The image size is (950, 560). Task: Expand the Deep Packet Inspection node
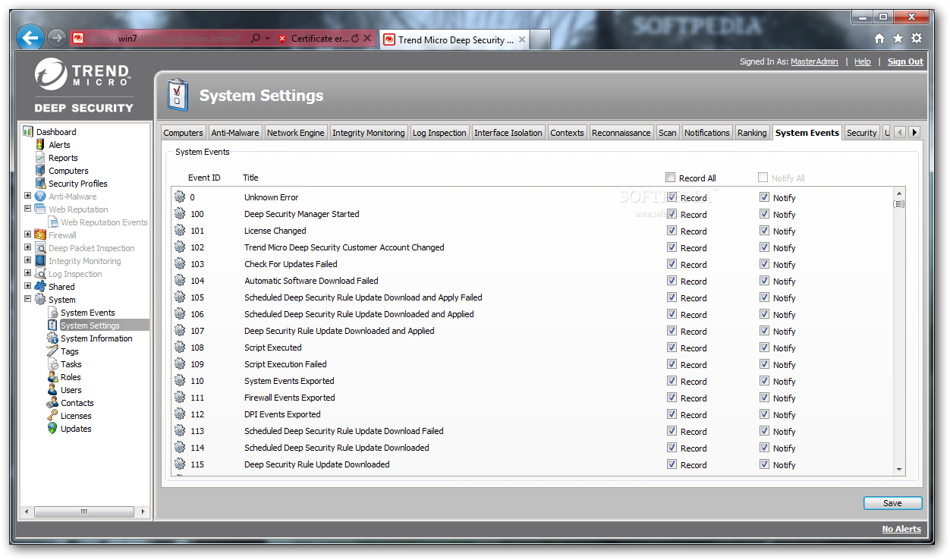tap(28, 247)
